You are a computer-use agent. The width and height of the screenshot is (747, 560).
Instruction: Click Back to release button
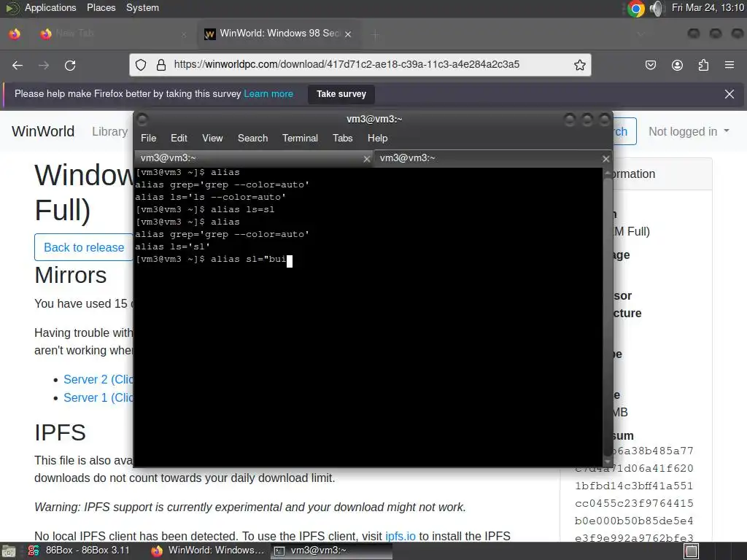pos(84,247)
